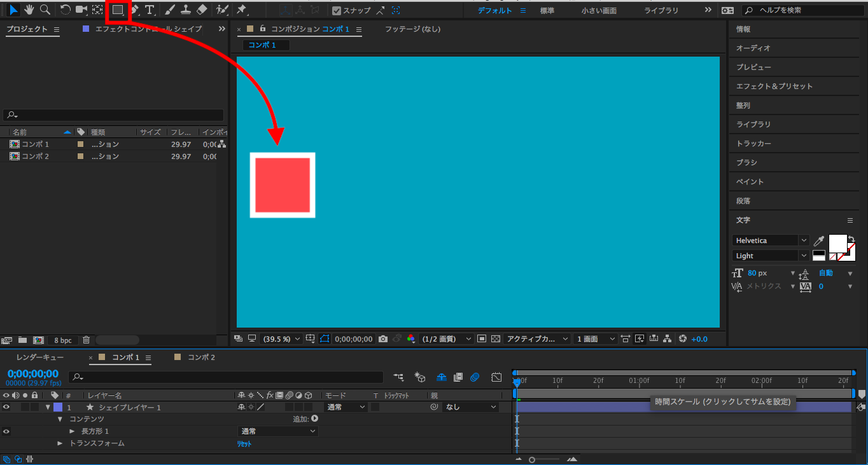Select the Brush tool in toolbar
868x465 pixels.
coord(169,10)
